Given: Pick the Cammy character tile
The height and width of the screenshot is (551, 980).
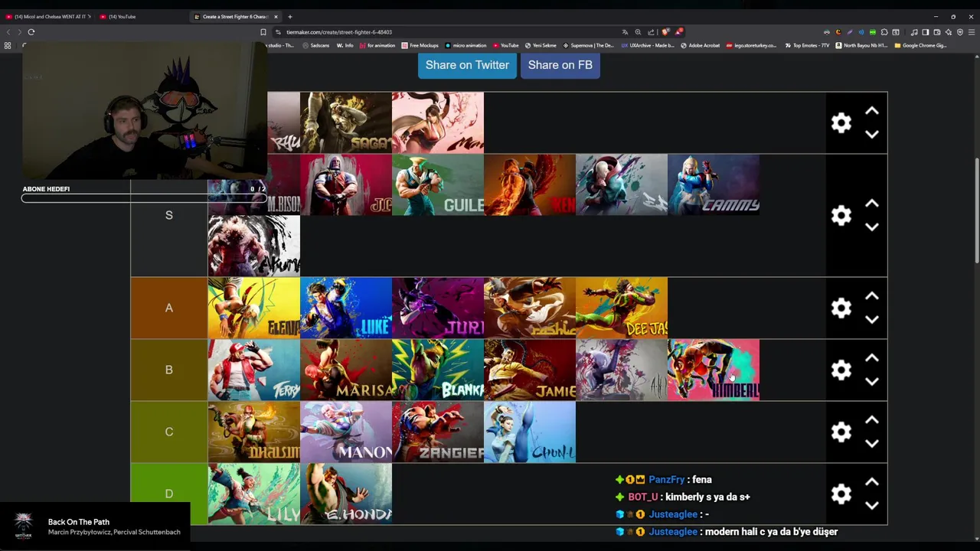Looking at the screenshot, I should [x=714, y=184].
